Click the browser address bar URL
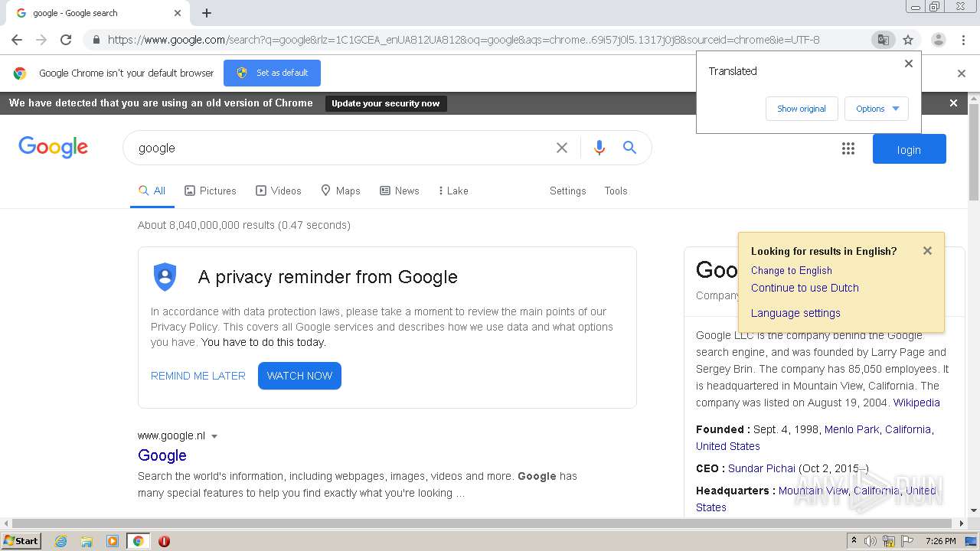The height and width of the screenshot is (551, 980). (463, 40)
